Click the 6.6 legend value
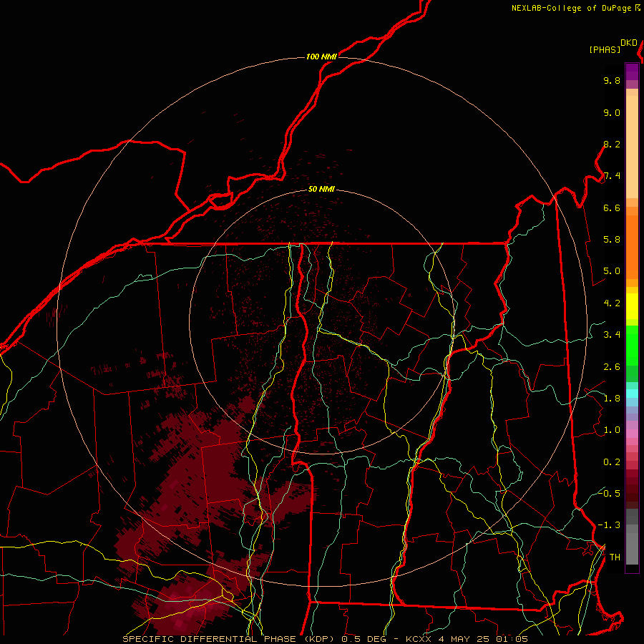The width and height of the screenshot is (644, 644). [x=612, y=208]
